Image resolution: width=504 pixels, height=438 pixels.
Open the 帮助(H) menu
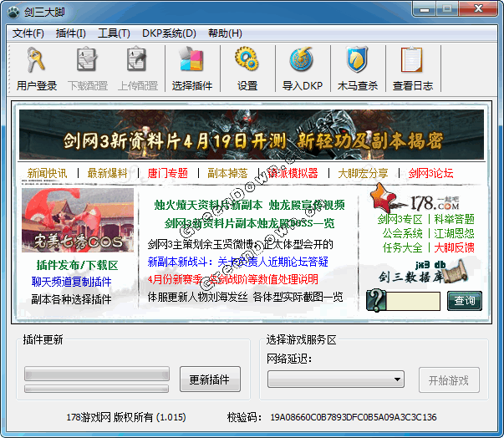click(225, 33)
